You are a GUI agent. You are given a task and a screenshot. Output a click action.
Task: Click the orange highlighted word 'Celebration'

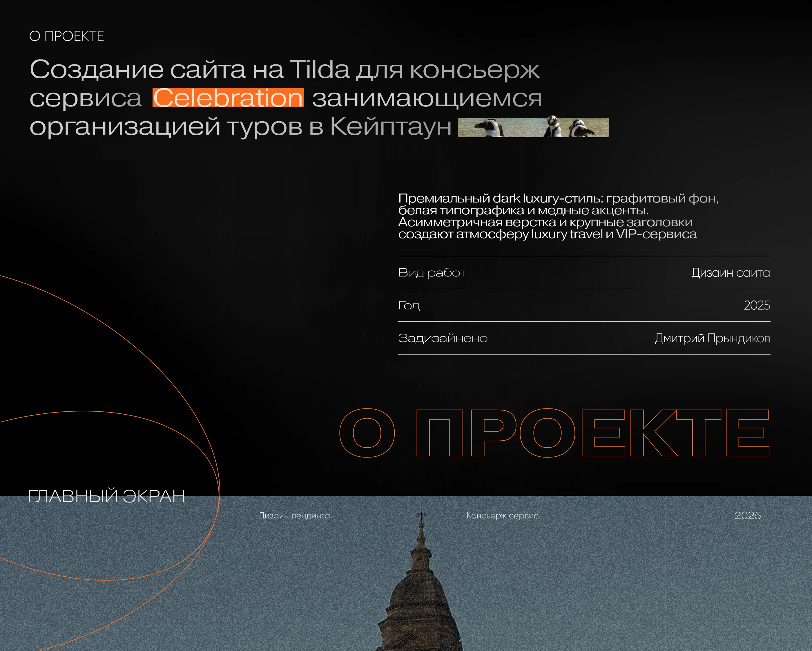(228, 97)
